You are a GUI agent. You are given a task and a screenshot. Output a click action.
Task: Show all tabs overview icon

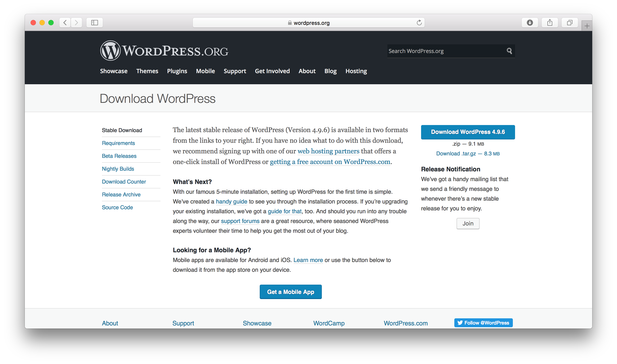click(570, 23)
